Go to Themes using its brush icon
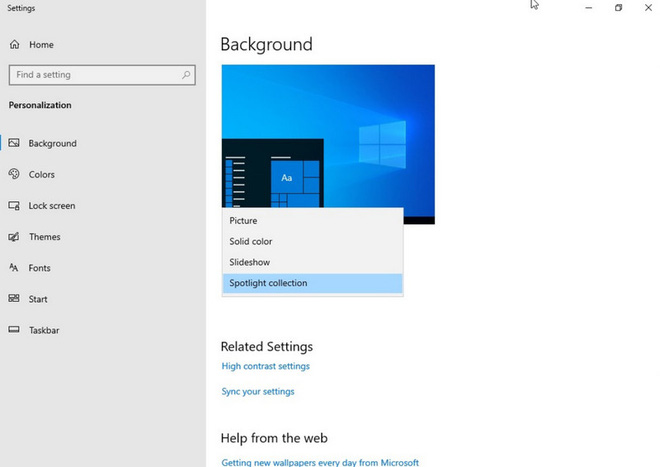The width and height of the screenshot is (660, 467). pos(14,237)
